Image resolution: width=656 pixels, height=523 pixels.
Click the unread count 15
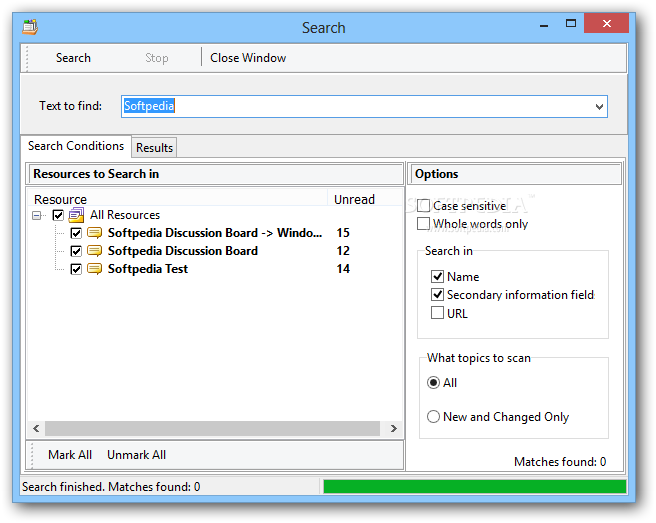point(343,233)
